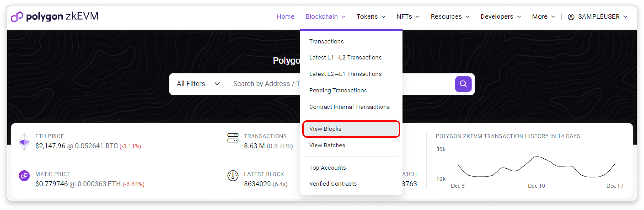Select Latest L1→L2 Transactions

pyautogui.click(x=345, y=57)
